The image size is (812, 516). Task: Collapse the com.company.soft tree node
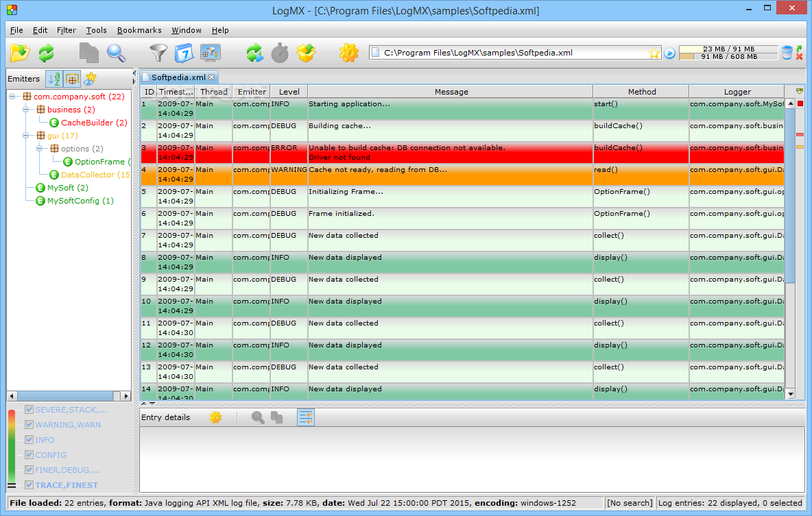[x=12, y=96]
